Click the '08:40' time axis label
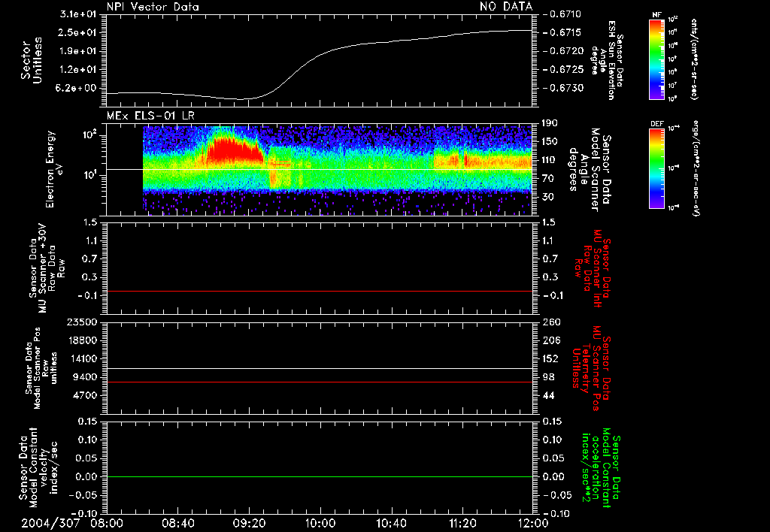Image resolution: width=770 pixels, height=532 pixels. pyautogui.click(x=177, y=523)
